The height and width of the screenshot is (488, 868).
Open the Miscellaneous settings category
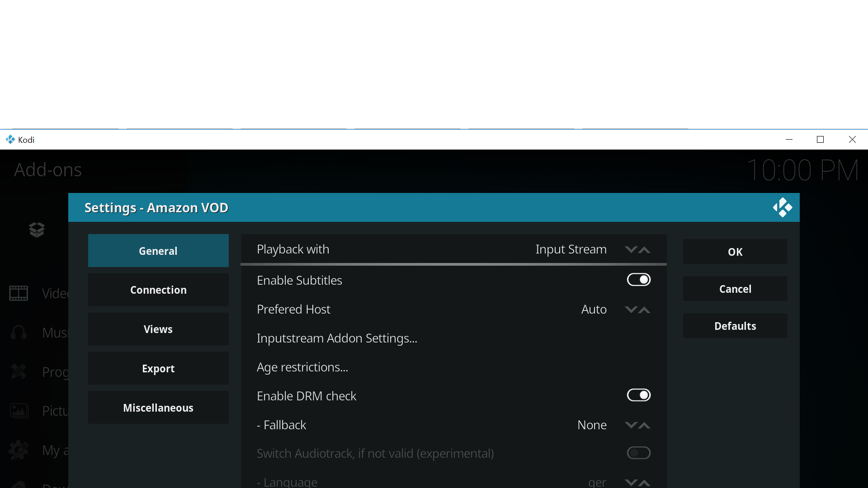click(158, 408)
